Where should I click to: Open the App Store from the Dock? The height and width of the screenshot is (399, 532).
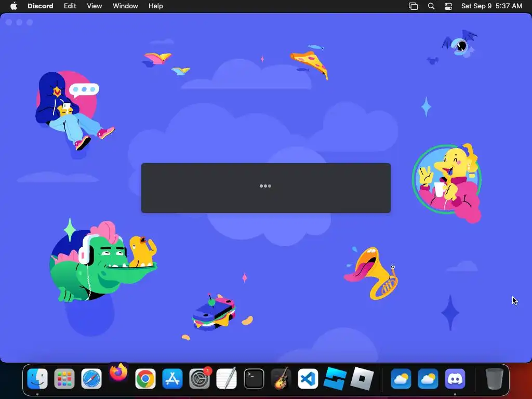172,379
